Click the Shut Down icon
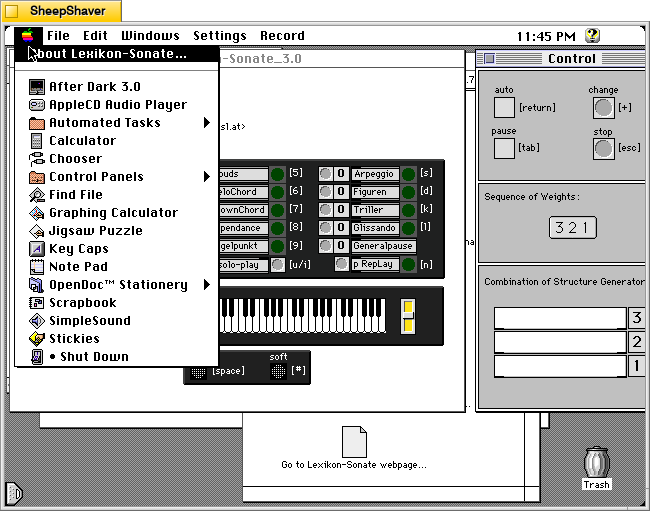The image size is (650, 511). (x=36, y=357)
